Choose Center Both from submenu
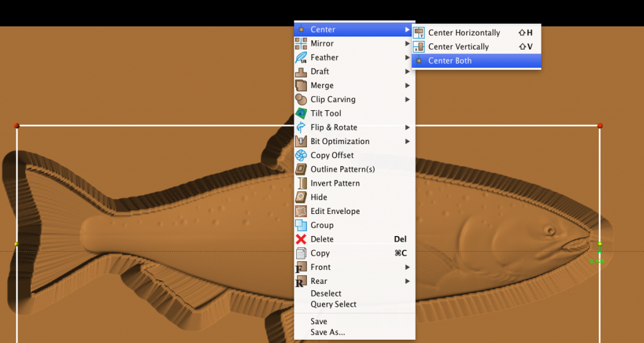Screen dimensions: 644x343 [477, 61]
